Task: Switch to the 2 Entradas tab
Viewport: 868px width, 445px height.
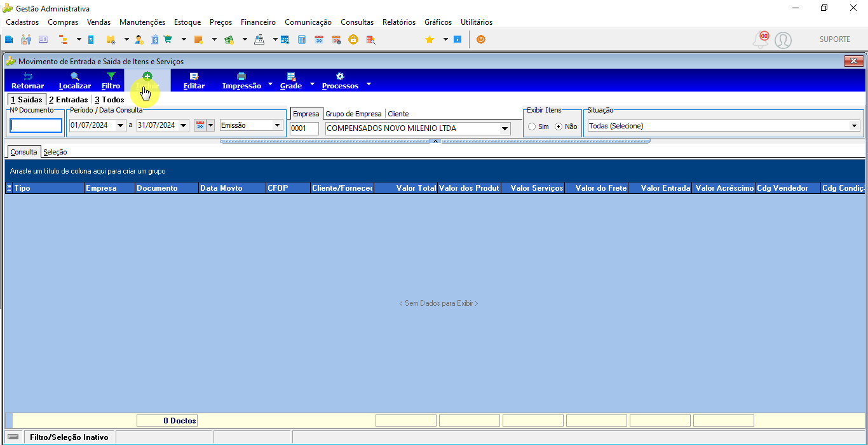Action: [x=69, y=100]
